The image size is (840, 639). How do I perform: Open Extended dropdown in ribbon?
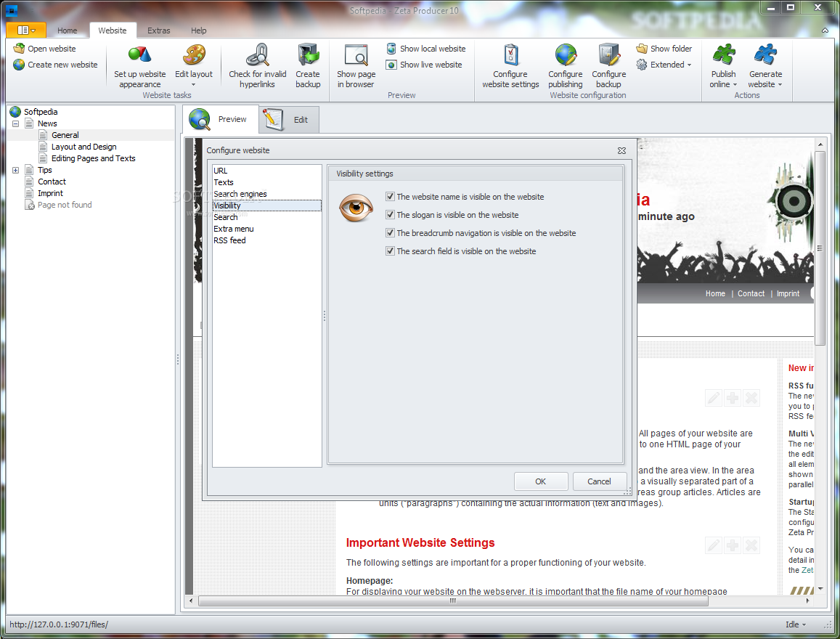click(x=664, y=65)
